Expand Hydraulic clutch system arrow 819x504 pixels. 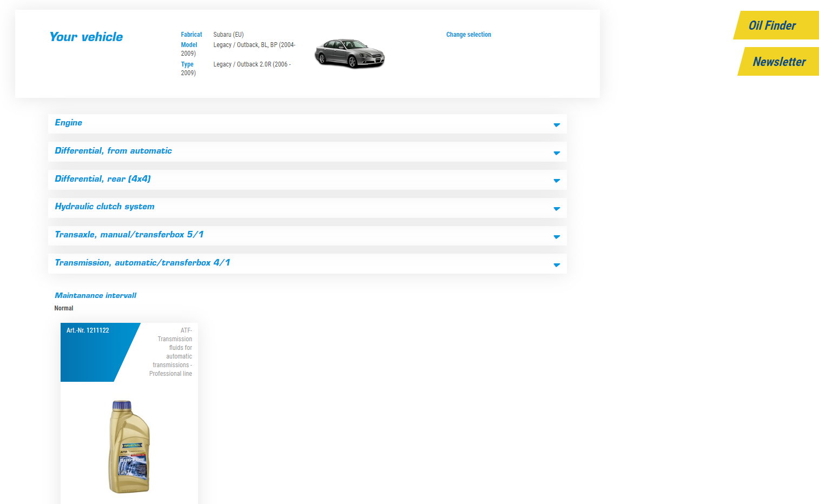click(x=557, y=209)
